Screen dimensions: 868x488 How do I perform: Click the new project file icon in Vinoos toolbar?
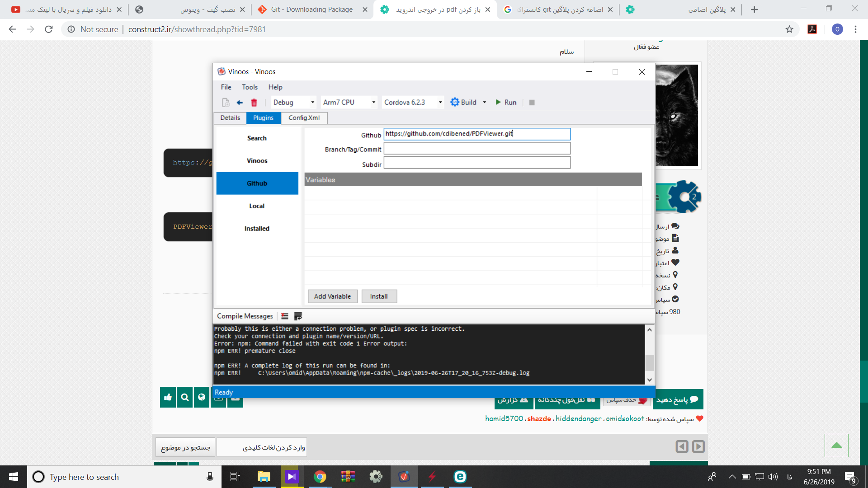click(226, 103)
